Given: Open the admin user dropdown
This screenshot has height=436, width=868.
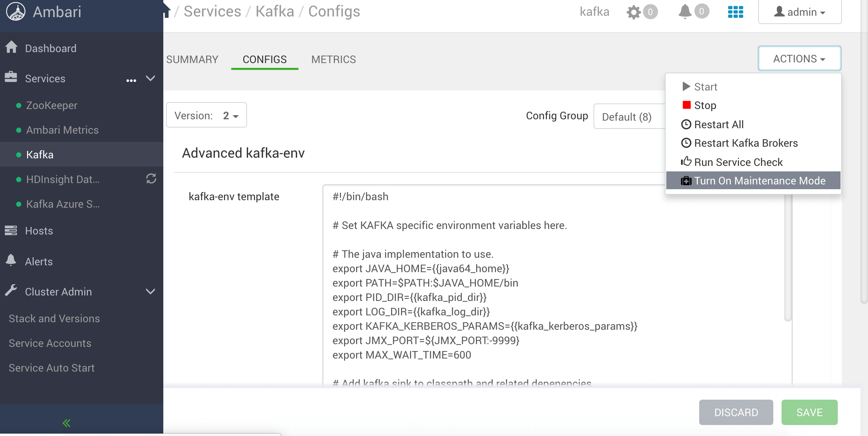Looking at the screenshot, I should 800,12.
